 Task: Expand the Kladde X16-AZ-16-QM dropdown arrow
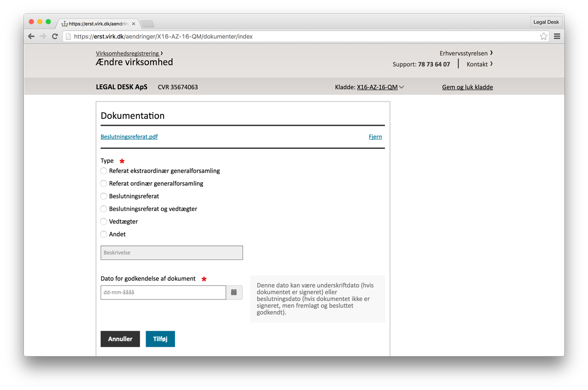[401, 87]
